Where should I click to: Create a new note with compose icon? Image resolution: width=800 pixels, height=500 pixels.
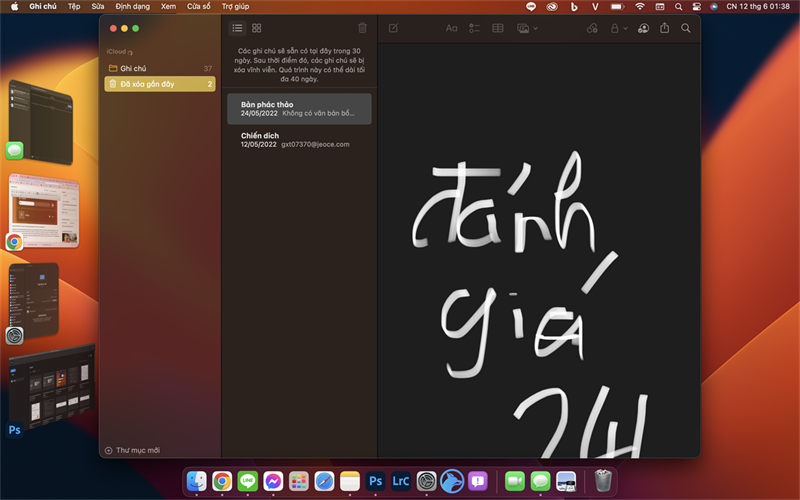[393, 28]
